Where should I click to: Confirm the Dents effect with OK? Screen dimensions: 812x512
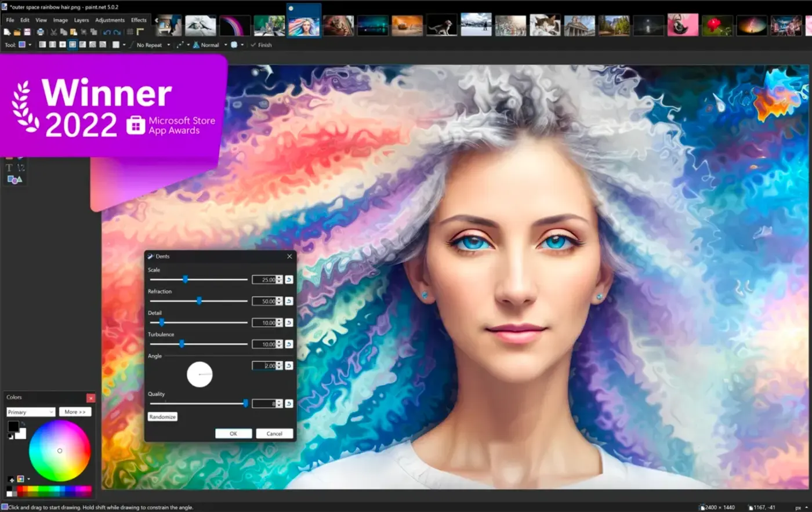point(233,433)
